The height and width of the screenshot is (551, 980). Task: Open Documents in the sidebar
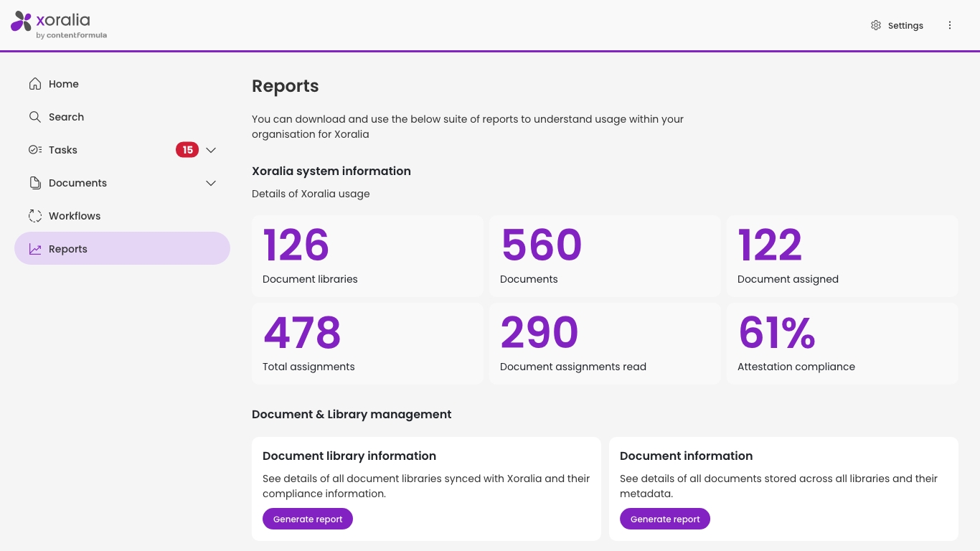122,183
